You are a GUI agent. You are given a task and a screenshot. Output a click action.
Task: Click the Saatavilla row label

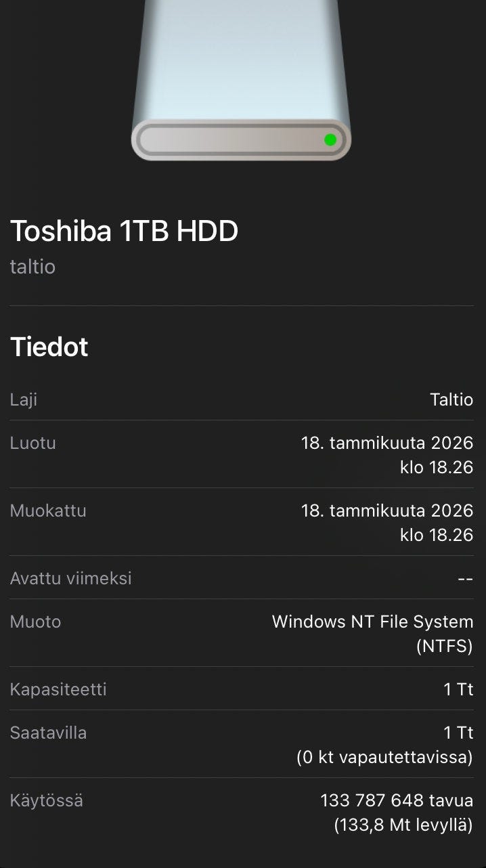(48, 733)
